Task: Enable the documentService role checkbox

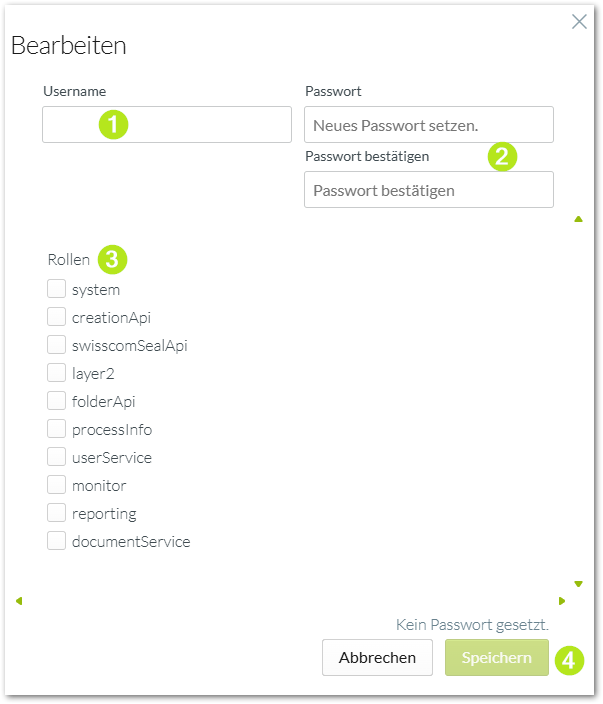Action: 57,541
